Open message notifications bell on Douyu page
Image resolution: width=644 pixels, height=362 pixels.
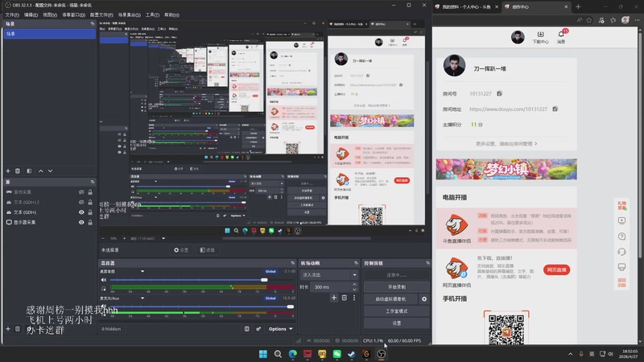coord(561,36)
